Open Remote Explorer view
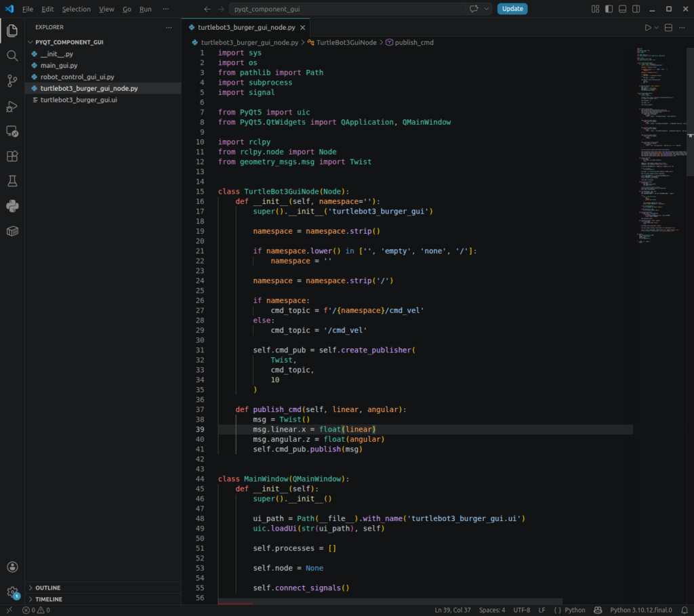The height and width of the screenshot is (616, 694). click(x=12, y=131)
